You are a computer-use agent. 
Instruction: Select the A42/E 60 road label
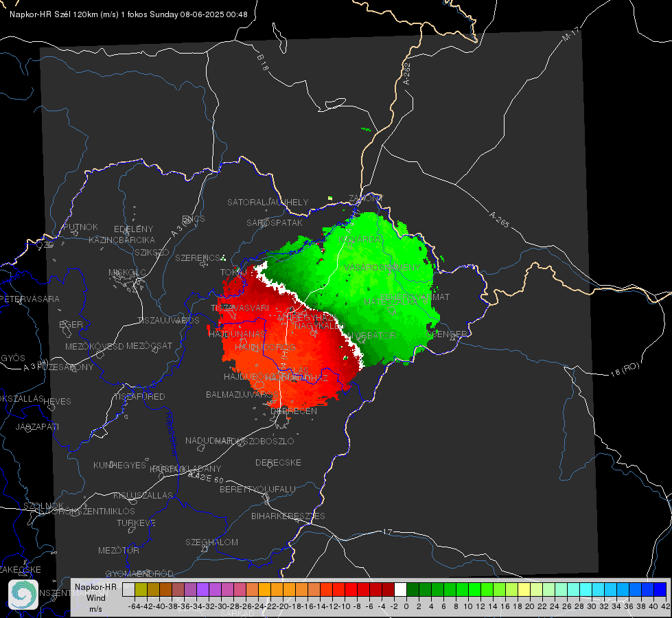[x=206, y=477]
